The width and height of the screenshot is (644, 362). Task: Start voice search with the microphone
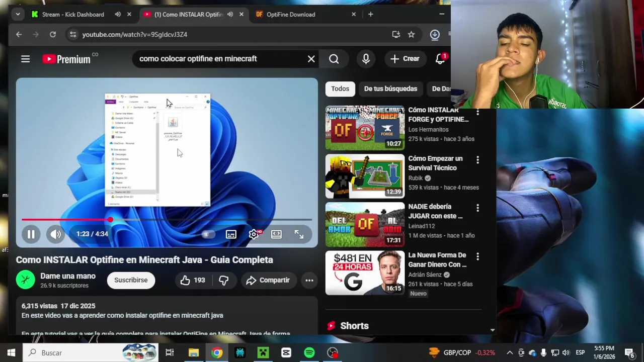coord(366,59)
